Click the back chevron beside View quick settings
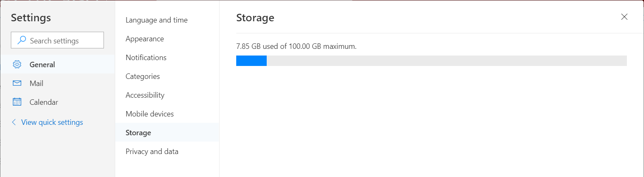 click(x=14, y=122)
